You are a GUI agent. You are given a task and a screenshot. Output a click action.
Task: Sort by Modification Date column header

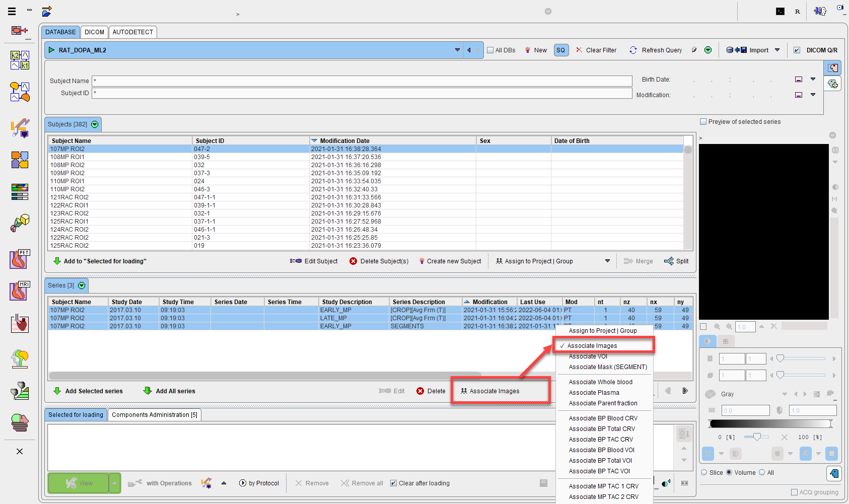(x=393, y=140)
